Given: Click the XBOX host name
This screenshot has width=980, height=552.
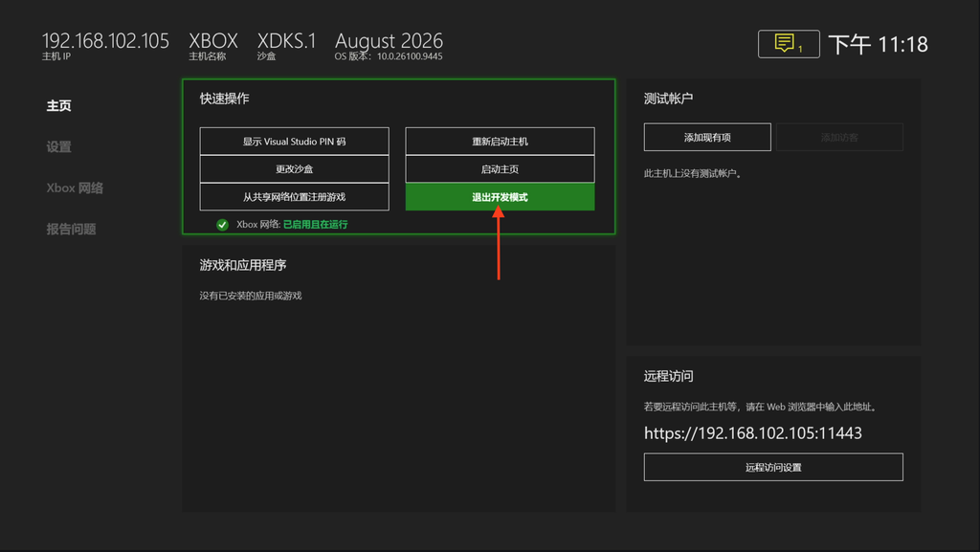Looking at the screenshot, I should click(x=213, y=41).
